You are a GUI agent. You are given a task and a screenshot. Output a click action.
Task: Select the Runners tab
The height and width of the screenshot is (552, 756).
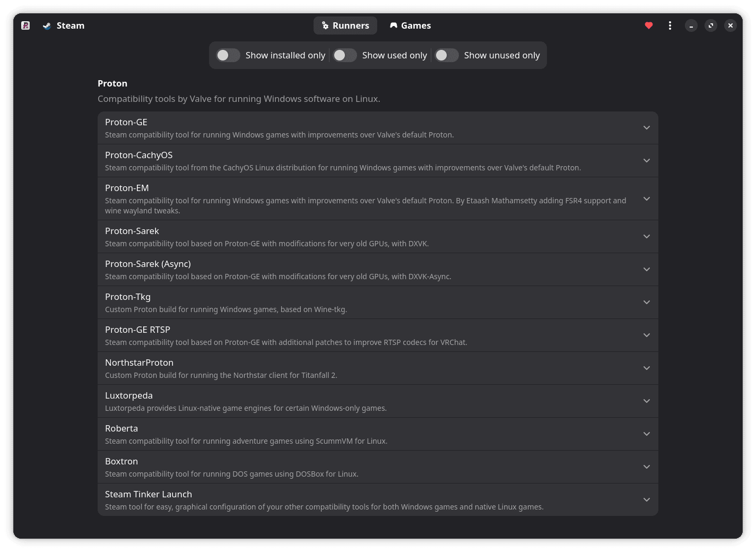tap(345, 25)
